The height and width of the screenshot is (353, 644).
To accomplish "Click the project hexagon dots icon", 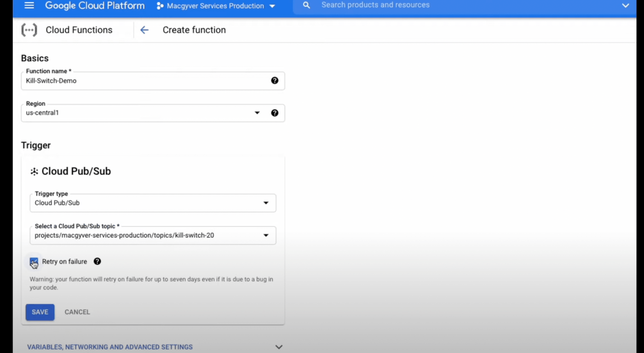I will pyautogui.click(x=160, y=6).
